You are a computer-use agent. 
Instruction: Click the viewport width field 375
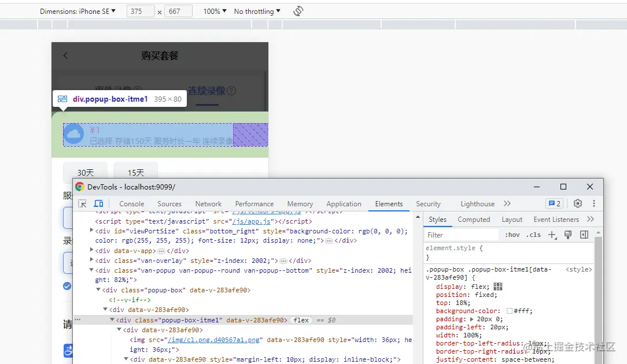tap(141, 11)
